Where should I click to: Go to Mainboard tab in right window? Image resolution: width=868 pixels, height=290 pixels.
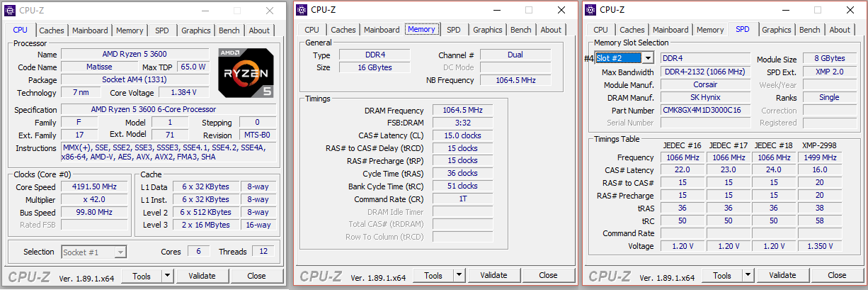(670, 30)
